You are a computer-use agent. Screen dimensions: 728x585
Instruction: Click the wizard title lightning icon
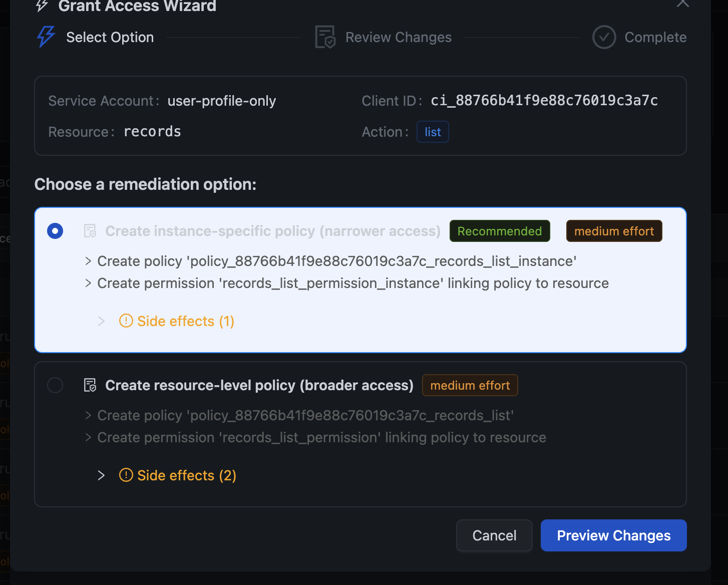[x=43, y=6]
